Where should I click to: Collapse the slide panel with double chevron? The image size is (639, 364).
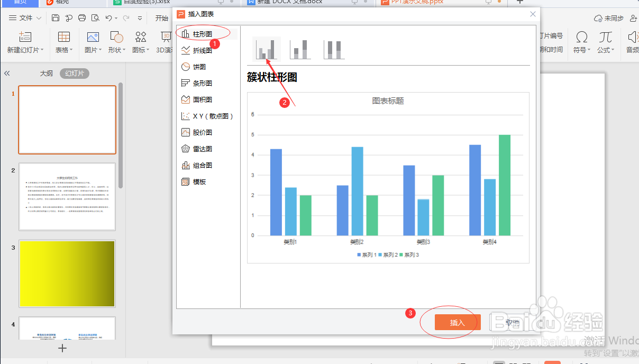[x=7, y=74]
